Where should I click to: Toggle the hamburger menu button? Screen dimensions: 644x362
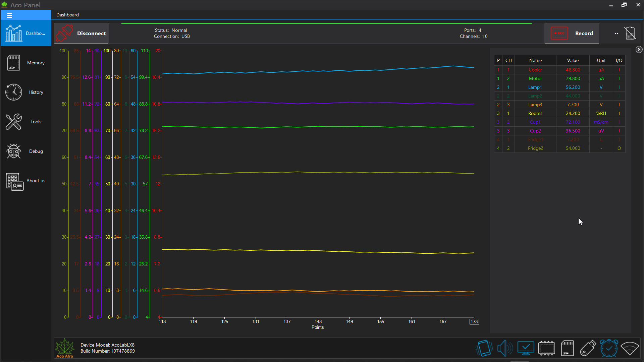[x=9, y=15]
